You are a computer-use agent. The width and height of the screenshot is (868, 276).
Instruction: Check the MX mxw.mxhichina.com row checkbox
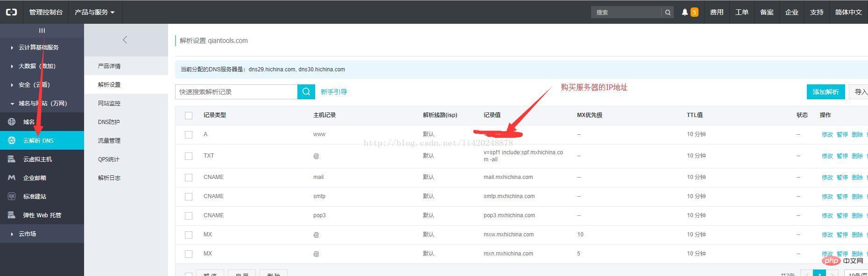click(189, 235)
